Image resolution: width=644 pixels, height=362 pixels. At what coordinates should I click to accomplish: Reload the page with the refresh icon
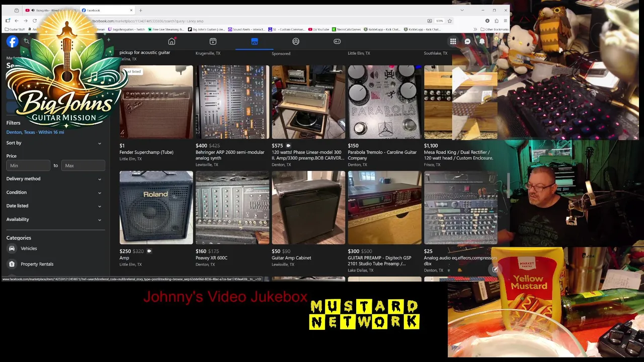(x=35, y=21)
